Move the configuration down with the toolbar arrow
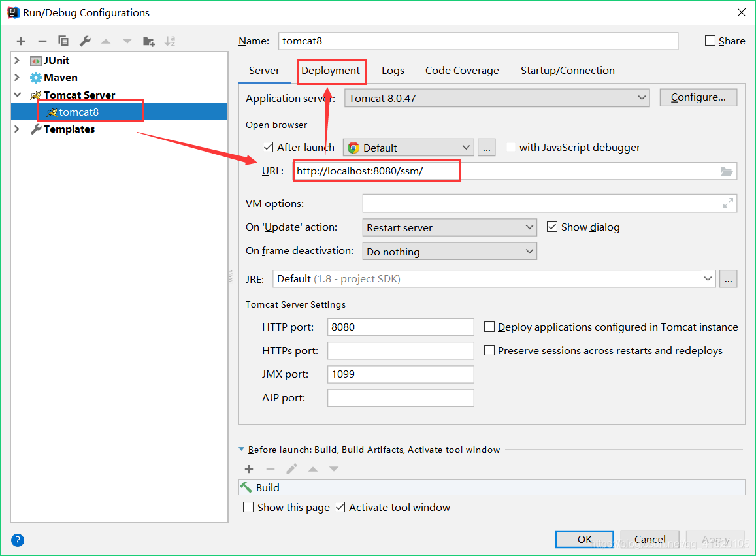The height and width of the screenshot is (556, 756). 127,41
